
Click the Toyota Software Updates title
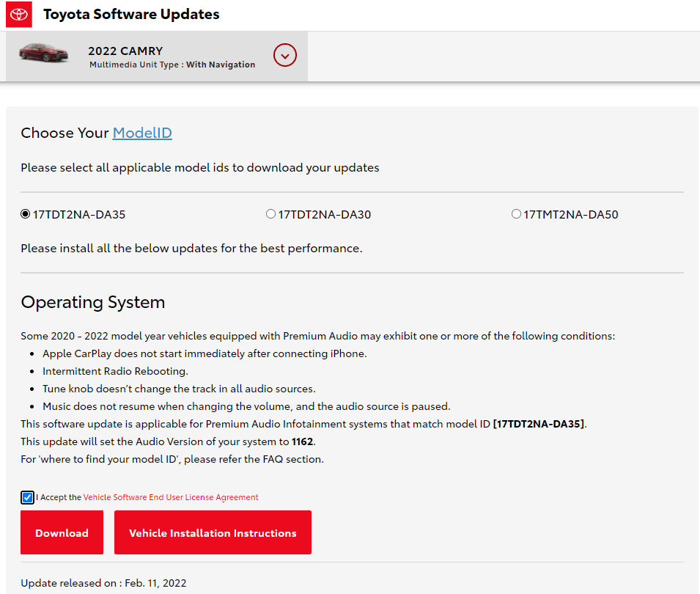tap(131, 15)
